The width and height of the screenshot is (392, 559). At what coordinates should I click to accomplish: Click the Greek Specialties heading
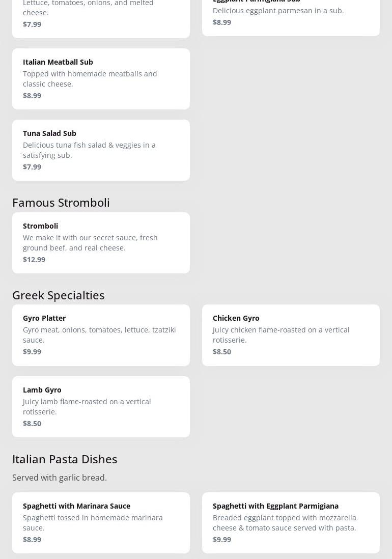(x=59, y=295)
